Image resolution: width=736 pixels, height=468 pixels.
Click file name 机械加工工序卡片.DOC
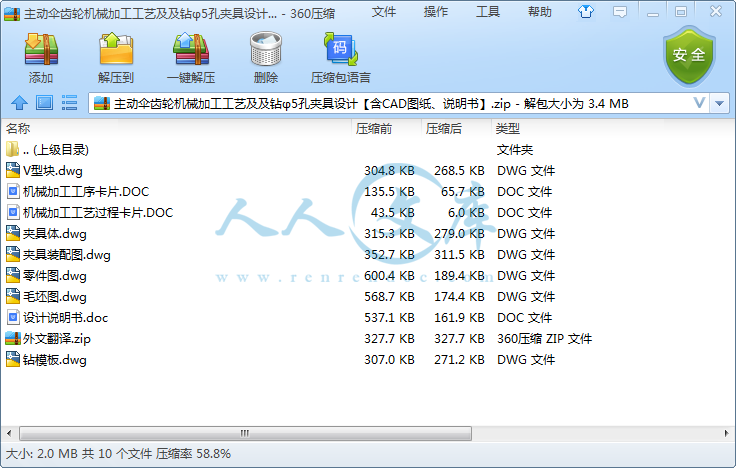coord(86,192)
